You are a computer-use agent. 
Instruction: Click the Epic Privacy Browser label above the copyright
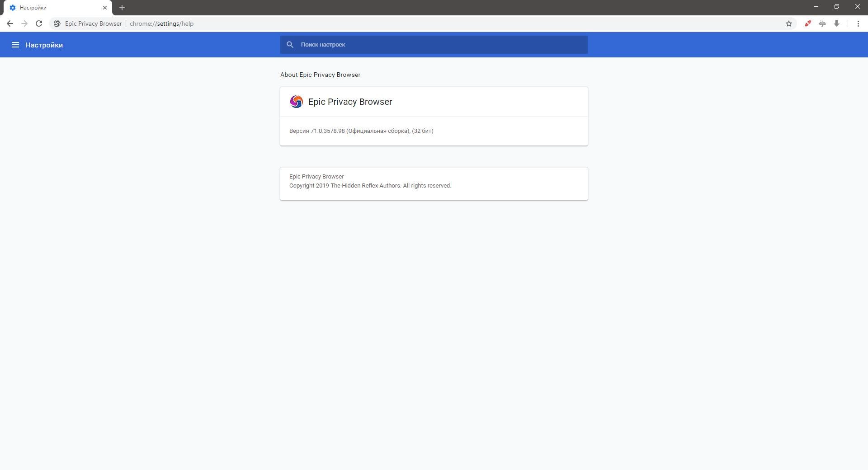(x=316, y=177)
